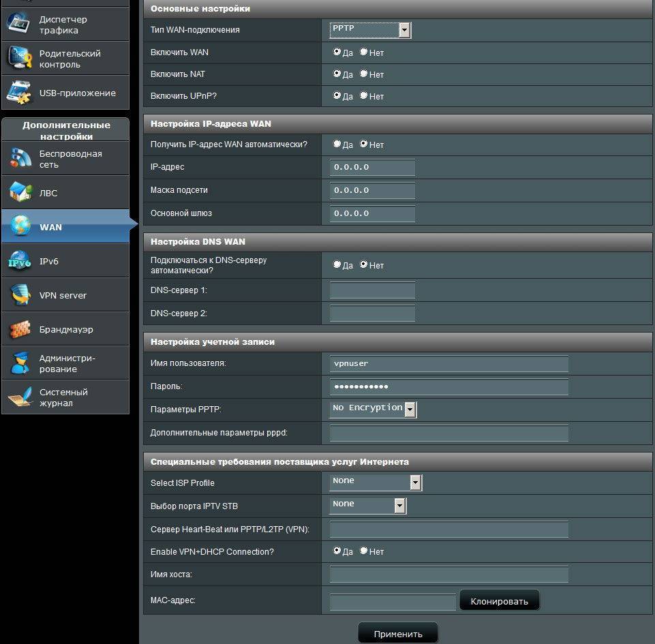Image resolution: width=655 pixels, height=644 pixels.
Task: Click the Traffic Manager (Диспетчер трафика) icon
Action: tap(18, 25)
